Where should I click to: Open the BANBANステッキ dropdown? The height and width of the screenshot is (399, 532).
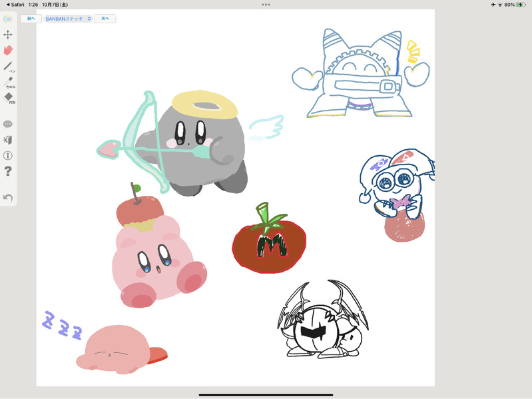(68, 19)
